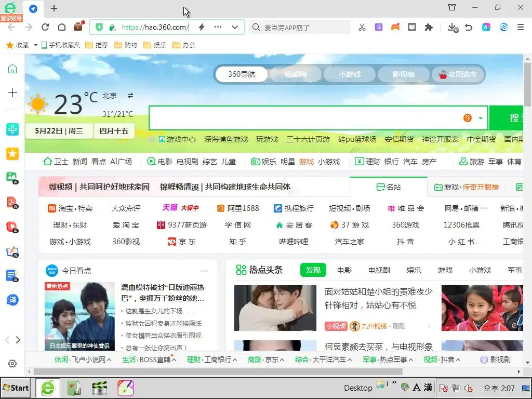Open the clapperboard video taskbar icon
532x399 pixels.
tap(99, 388)
